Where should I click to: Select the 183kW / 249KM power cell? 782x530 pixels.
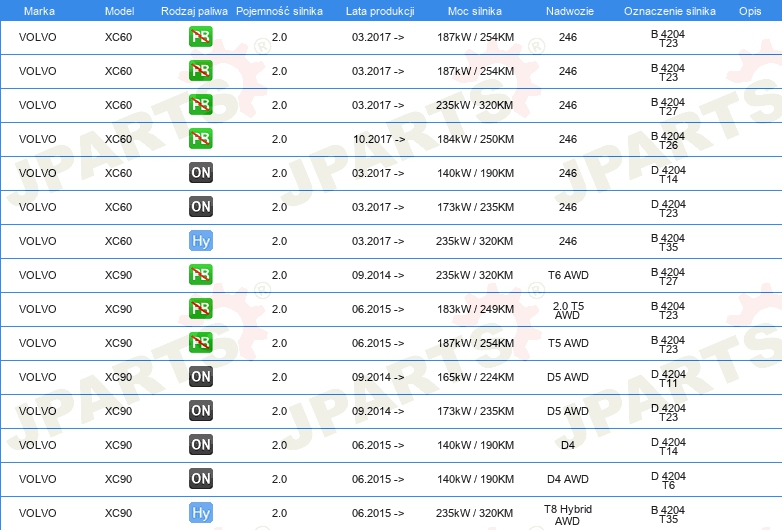pos(475,309)
